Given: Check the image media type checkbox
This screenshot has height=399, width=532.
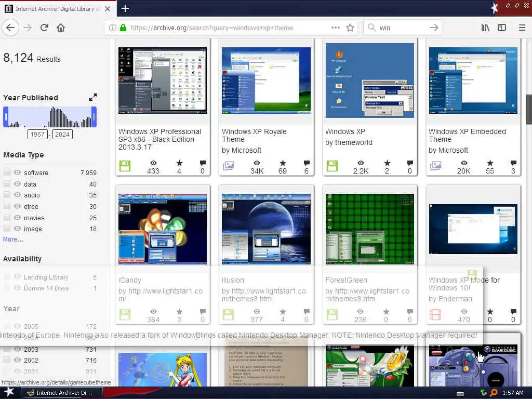Looking at the screenshot, I should [7, 229].
